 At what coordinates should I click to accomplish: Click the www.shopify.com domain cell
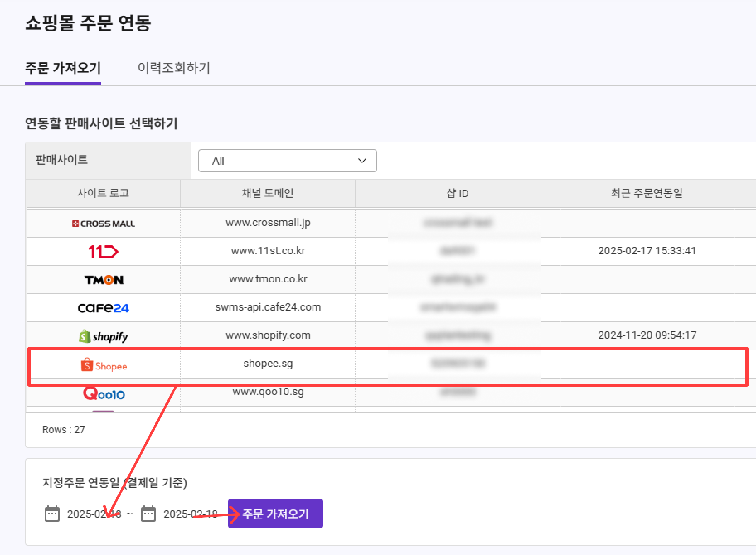tap(268, 335)
